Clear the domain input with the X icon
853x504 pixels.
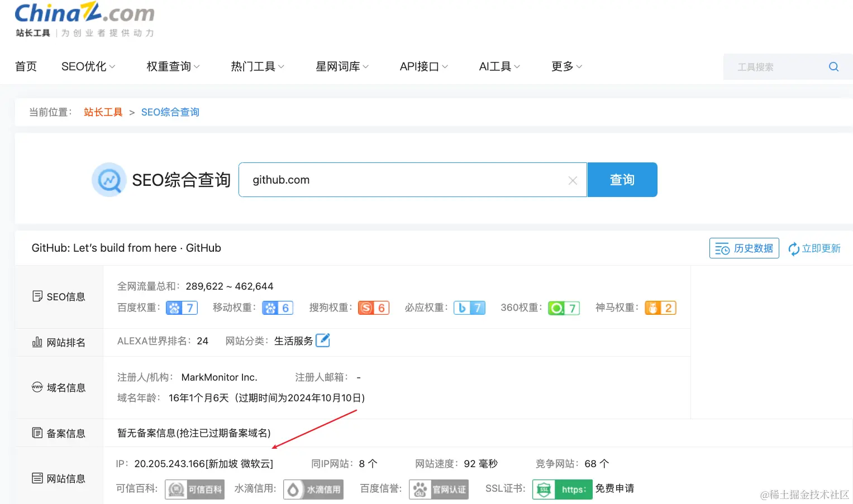[573, 180]
